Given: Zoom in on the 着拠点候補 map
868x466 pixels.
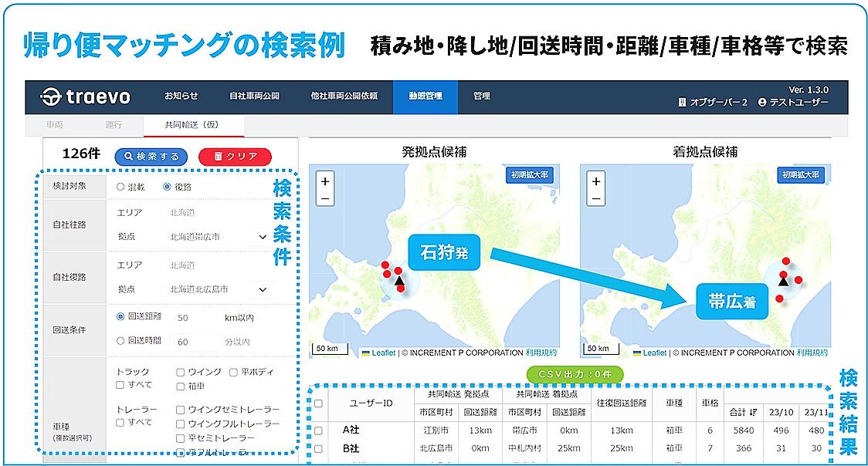Looking at the screenshot, I should click(x=595, y=182).
